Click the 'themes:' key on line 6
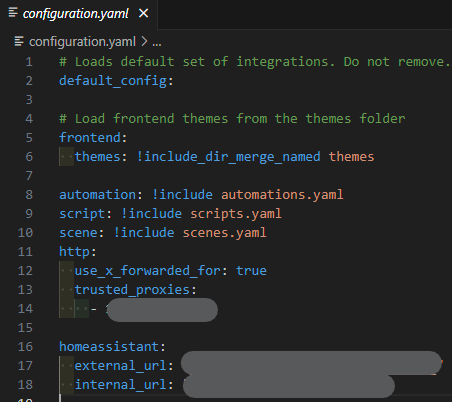452x402 pixels. [x=101, y=157]
